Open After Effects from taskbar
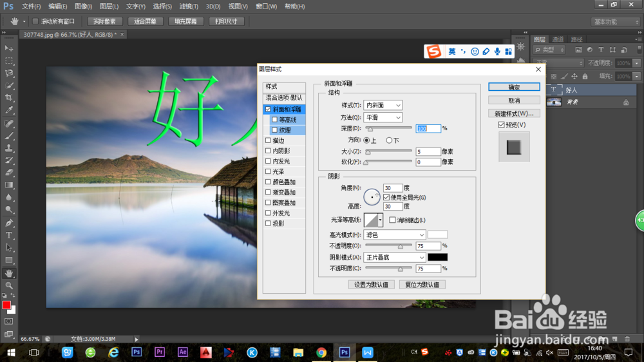 (183, 352)
